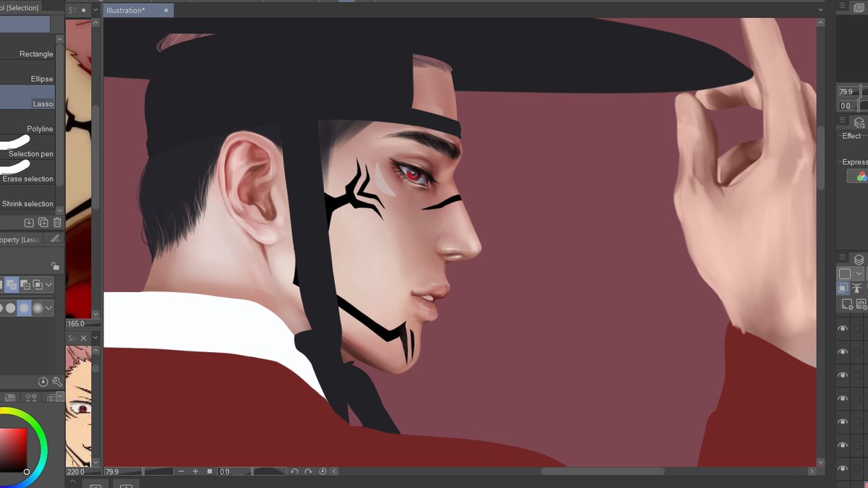868x488 pixels.
Task: Open the canvas tab list dropdown
Action: pos(820,10)
